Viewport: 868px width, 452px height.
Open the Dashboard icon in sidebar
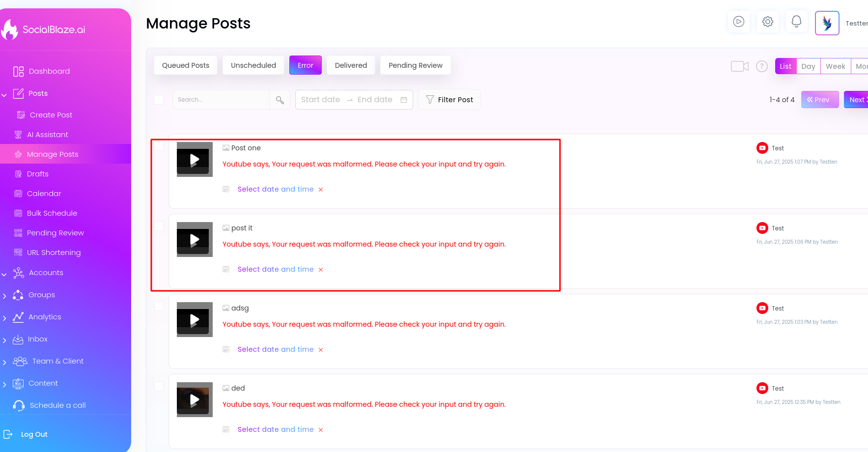coord(19,72)
